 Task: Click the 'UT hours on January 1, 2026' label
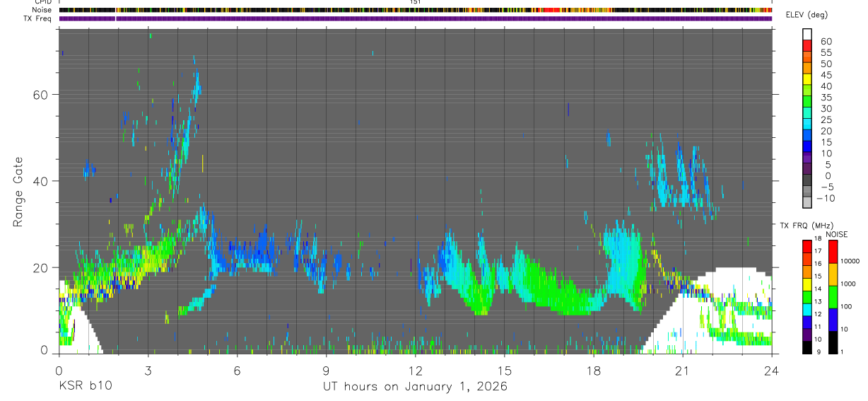click(x=415, y=387)
